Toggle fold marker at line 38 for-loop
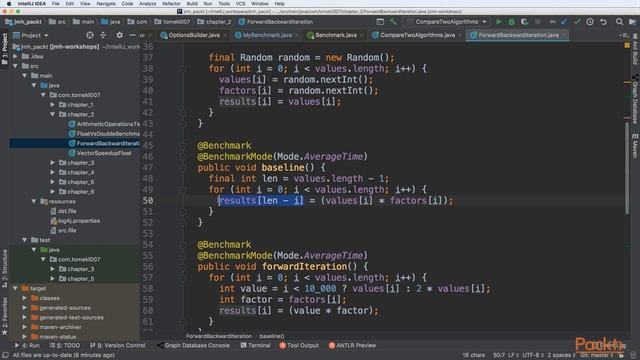 (183, 69)
